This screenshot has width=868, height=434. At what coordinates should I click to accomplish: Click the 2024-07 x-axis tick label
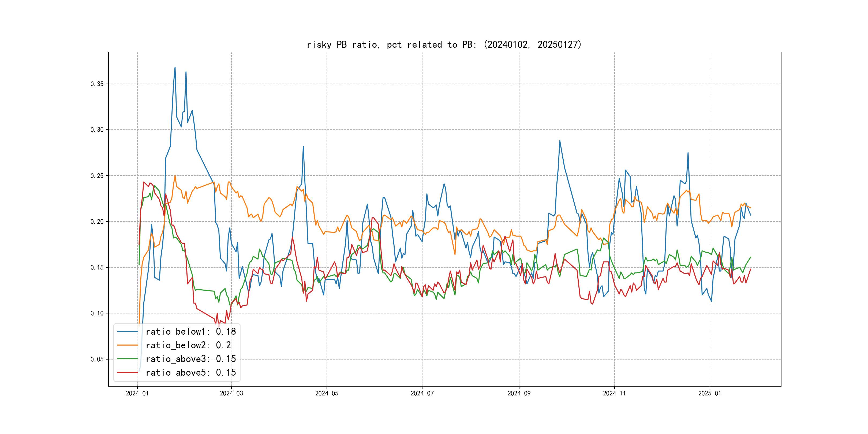422,393
